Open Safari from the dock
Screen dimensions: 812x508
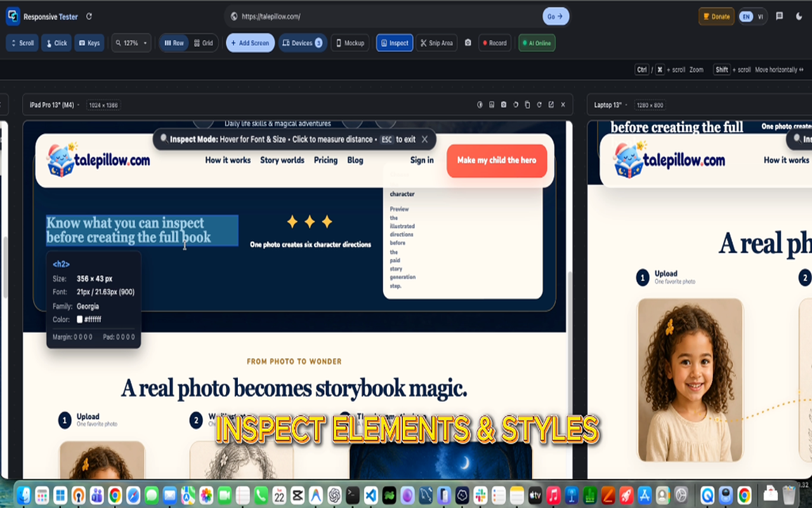click(133, 495)
